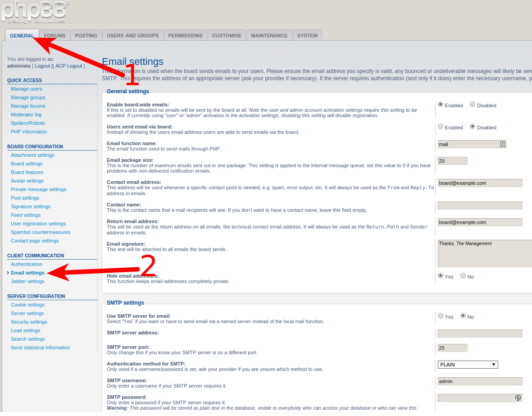This screenshot has width=532, height=416.
Task: Open Load settings
Action: point(25,330)
